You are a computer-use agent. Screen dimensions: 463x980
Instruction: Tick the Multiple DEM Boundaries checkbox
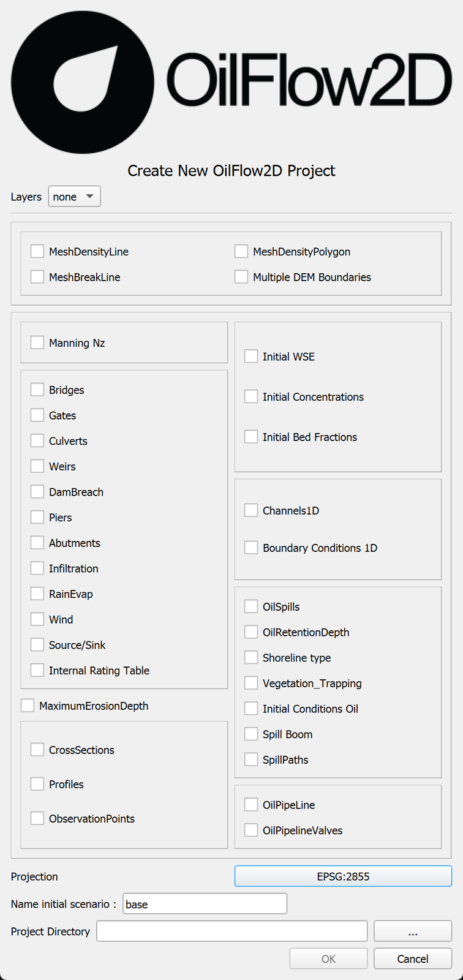pyautogui.click(x=241, y=277)
